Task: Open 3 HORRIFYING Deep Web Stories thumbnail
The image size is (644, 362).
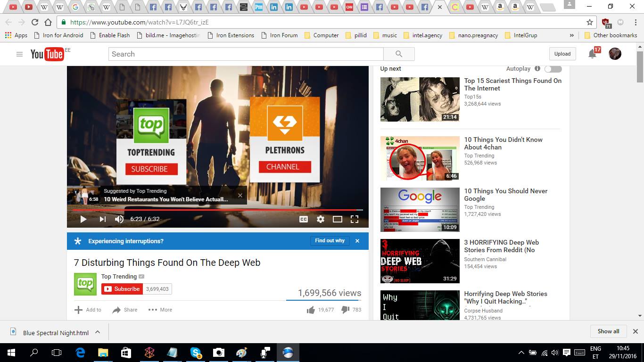Action: pos(420,261)
